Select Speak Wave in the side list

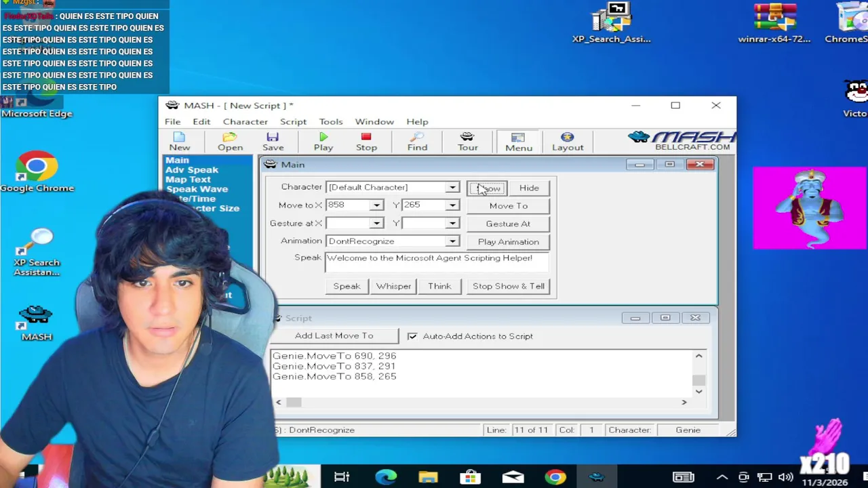[197, 189]
